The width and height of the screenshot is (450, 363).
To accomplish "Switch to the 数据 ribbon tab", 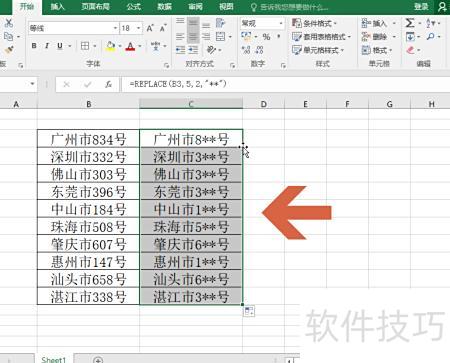I will click(164, 7).
